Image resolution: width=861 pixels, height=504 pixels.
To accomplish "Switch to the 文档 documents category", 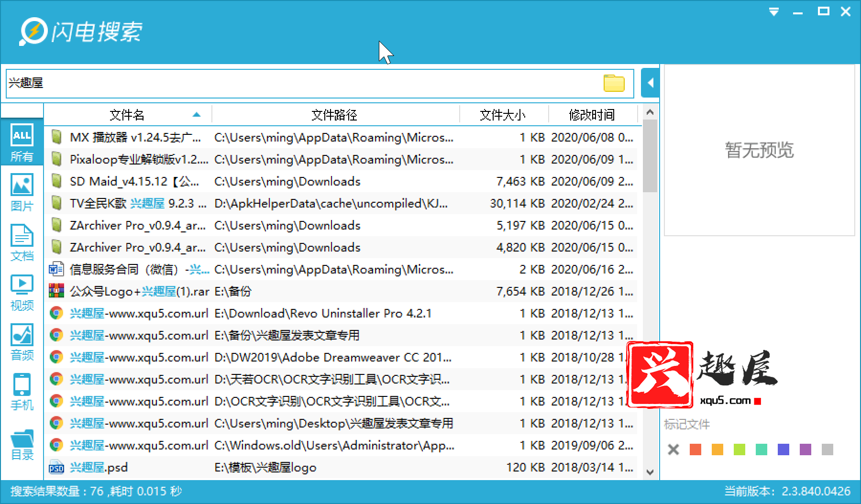I will pos(22,242).
